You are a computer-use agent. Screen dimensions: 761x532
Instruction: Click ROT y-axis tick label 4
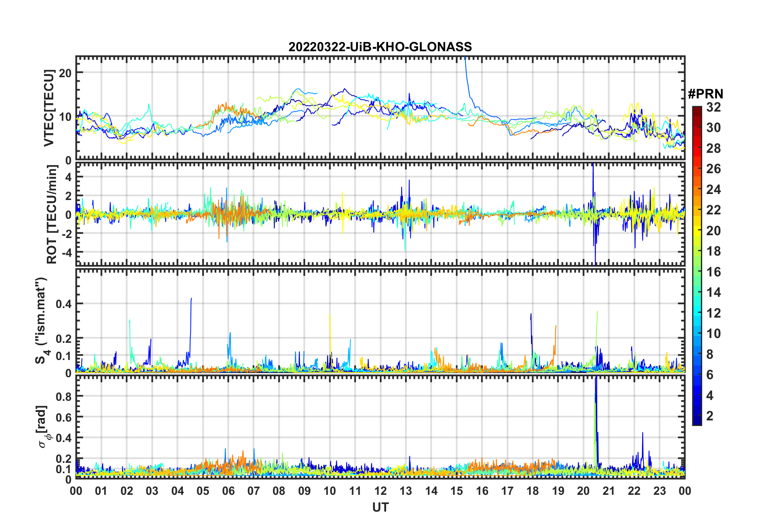coord(68,177)
